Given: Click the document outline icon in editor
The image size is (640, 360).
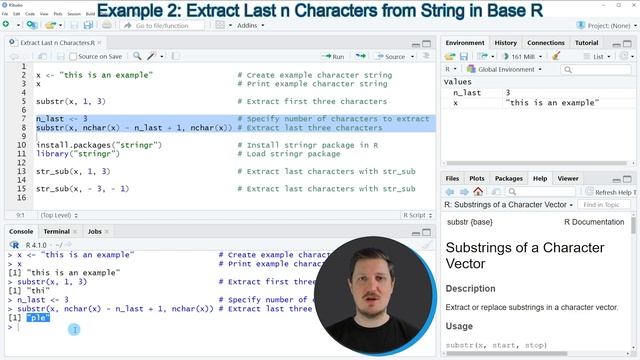Looking at the screenshot, I should coord(426,56).
